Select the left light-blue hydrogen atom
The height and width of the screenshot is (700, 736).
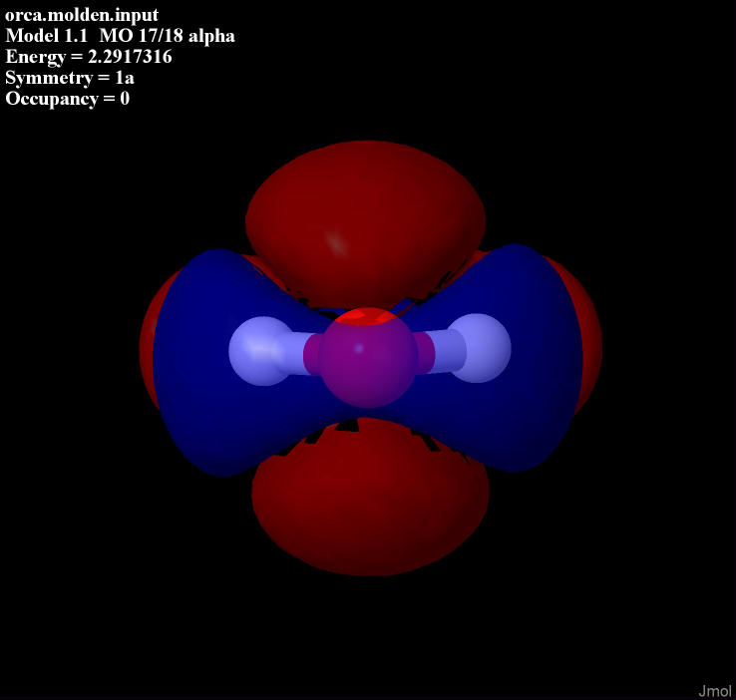pos(263,351)
